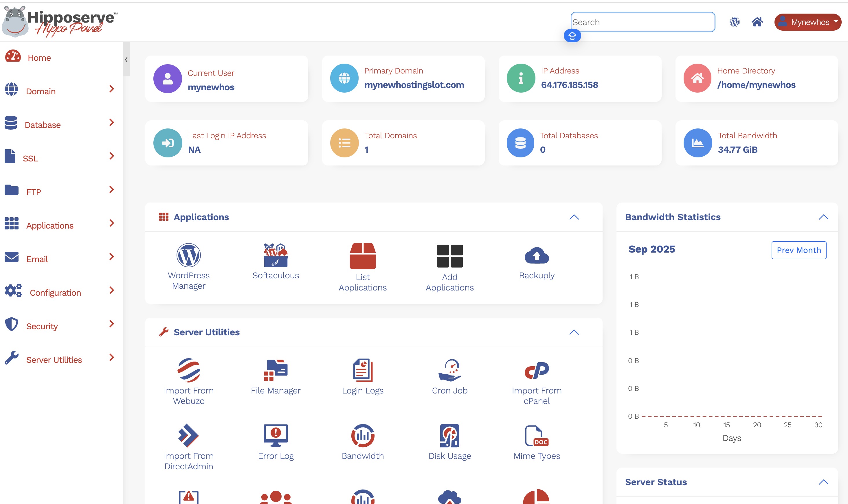Click the Prev Month button
This screenshot has width=848, height=504.
[799, 250]
